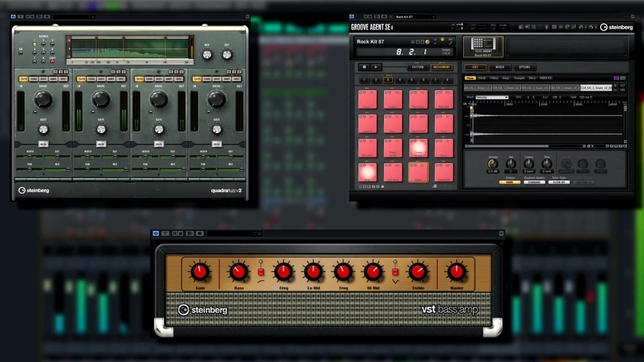Open the MIDI FX tab
Viewport: 644px width, 362px height.
[x=547, y=78]
